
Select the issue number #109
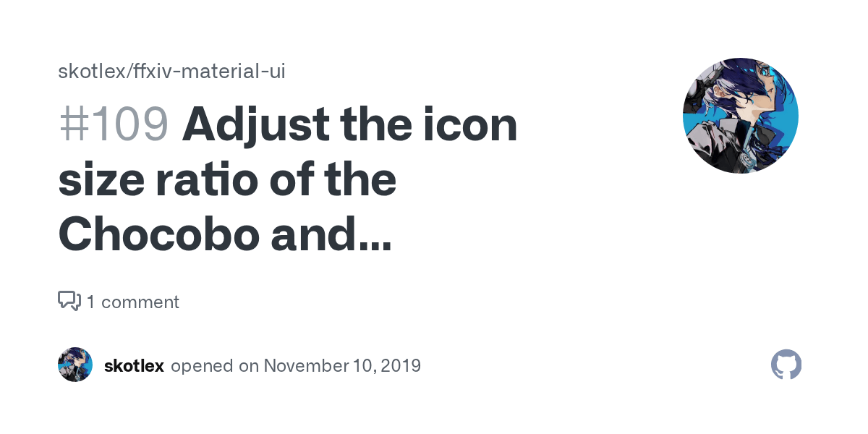coord(114,124)
